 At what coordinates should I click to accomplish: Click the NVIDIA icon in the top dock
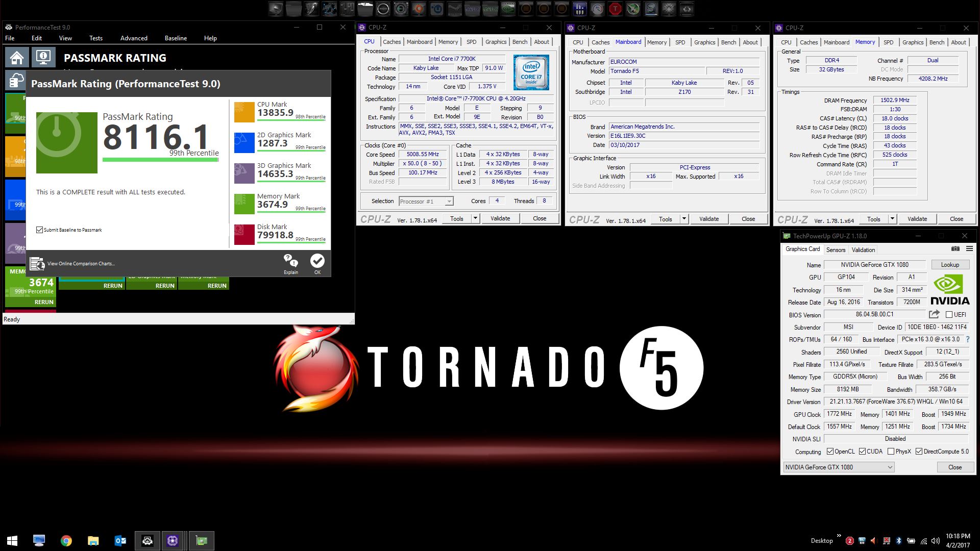(508, 9)
